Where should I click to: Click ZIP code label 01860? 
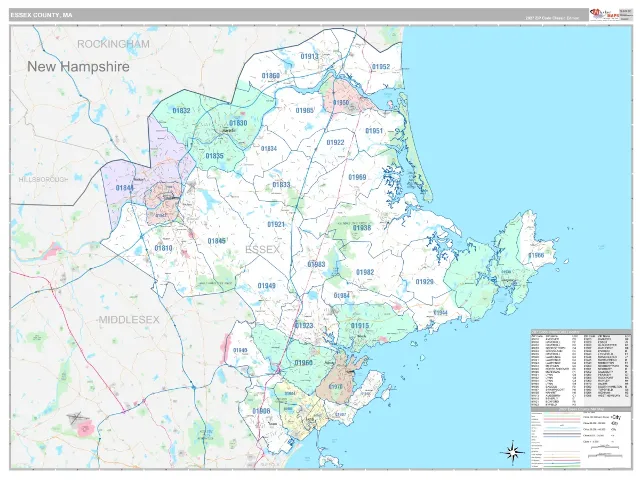tap(271, 76)
